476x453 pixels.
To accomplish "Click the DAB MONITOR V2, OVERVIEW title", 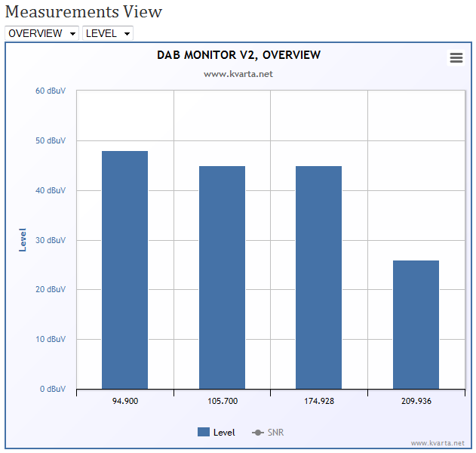I will click(238, 55).
